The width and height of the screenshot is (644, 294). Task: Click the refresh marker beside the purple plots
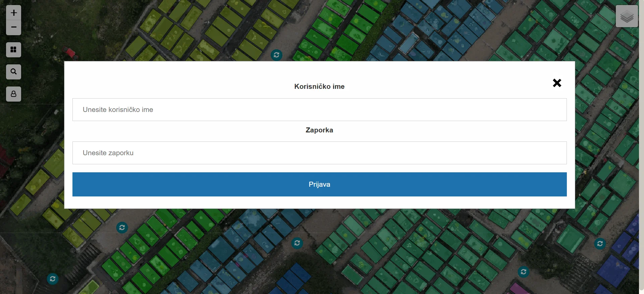[x=600, y=244]
